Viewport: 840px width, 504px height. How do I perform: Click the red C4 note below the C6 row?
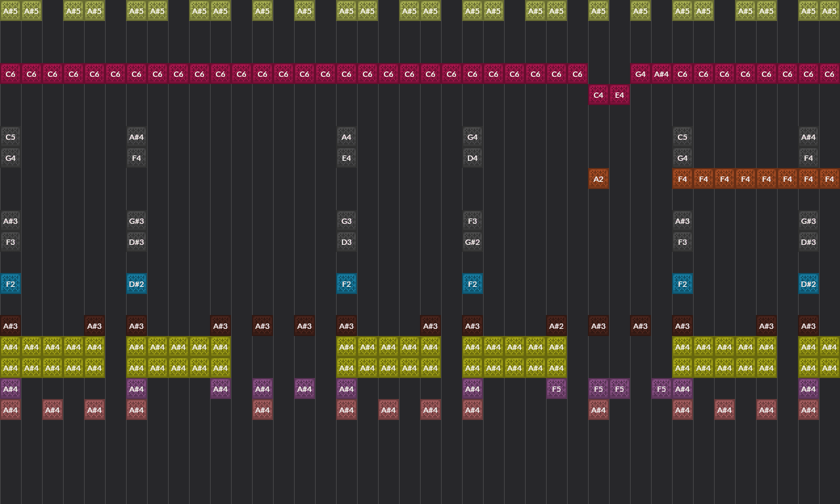click(598, 94)
